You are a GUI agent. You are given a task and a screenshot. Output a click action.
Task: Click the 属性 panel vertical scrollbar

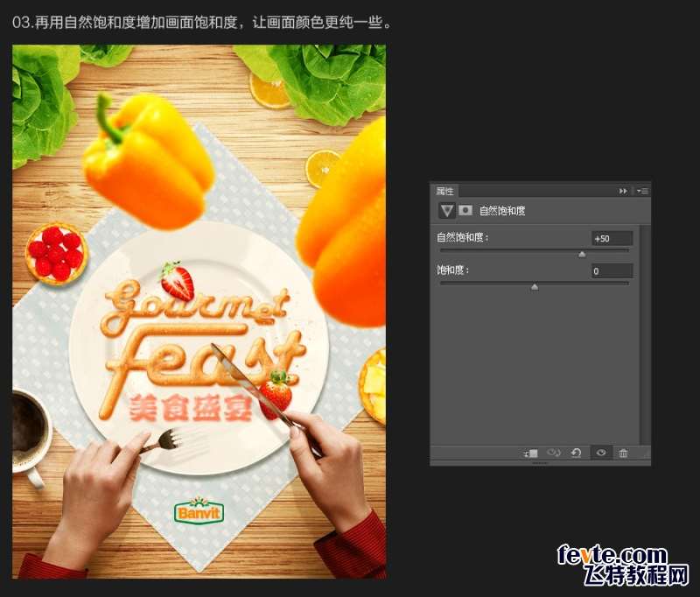(645, 335)
